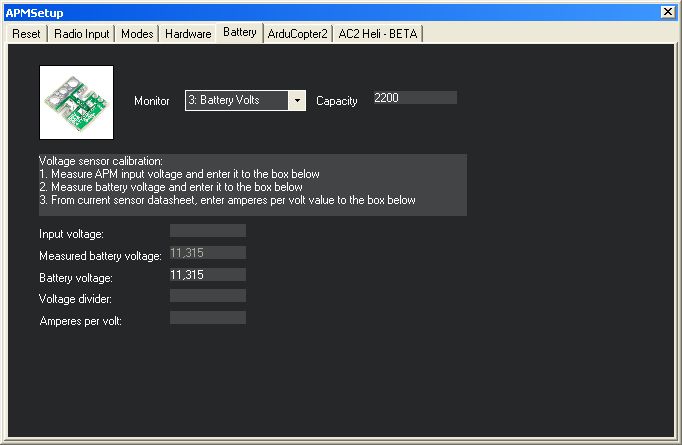Click instruction '1. Measure APM input voltage'
This screenshot has width=682, height=445.
(179, 174)
